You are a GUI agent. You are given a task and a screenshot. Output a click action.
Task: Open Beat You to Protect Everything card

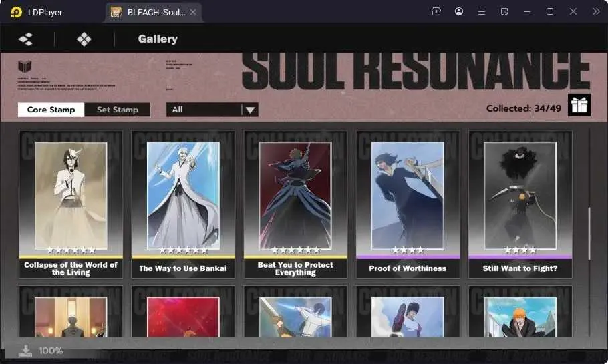tap(295, 204)
